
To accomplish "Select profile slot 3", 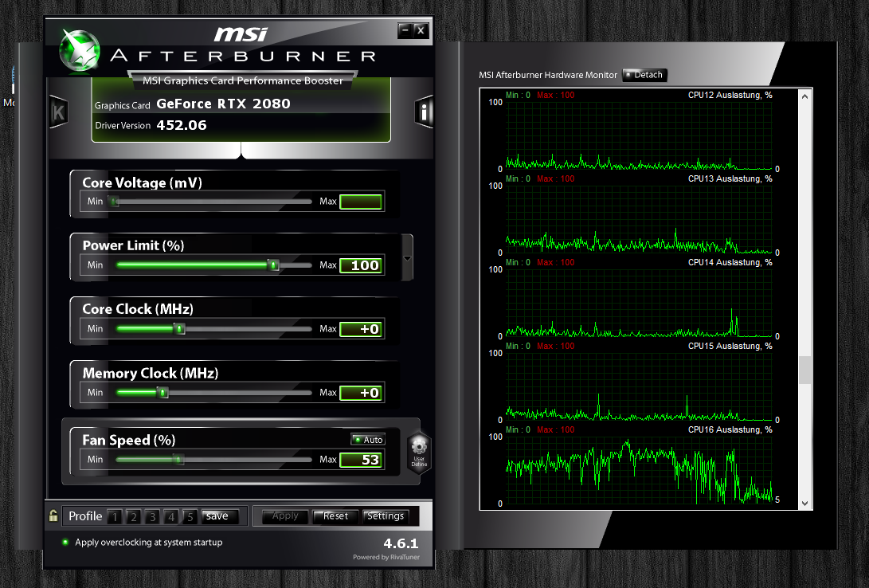I will [x=152, y=516].
